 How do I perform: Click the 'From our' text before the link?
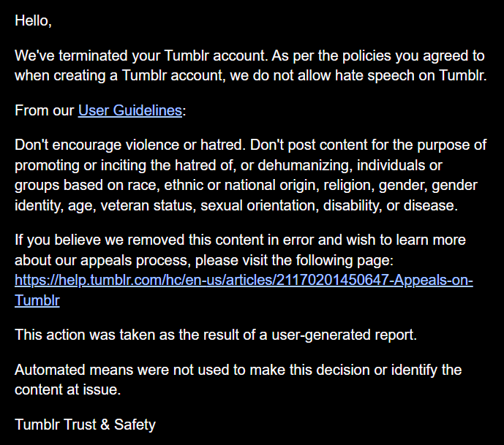point(45,110)
